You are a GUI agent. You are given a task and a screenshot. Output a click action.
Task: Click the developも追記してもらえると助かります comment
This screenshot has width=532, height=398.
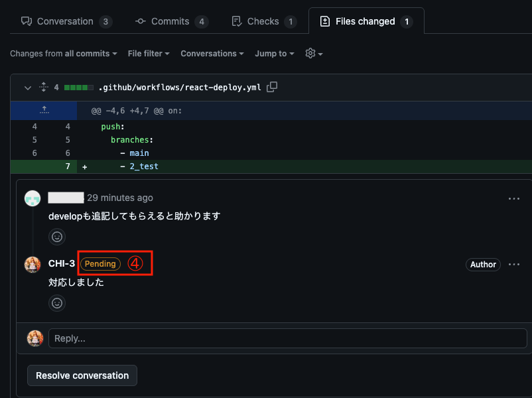(x=135, y=216)
